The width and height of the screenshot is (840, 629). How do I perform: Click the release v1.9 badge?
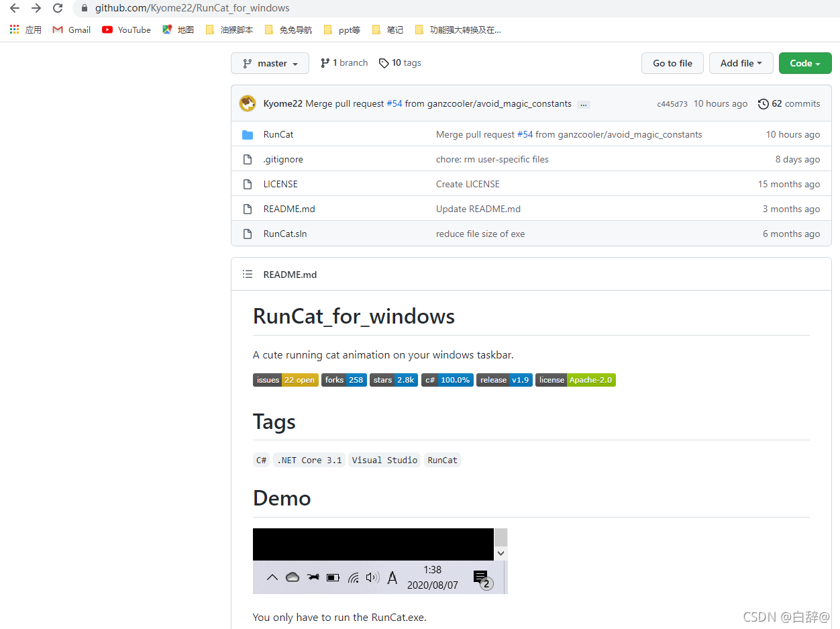[x=505, y=380]
